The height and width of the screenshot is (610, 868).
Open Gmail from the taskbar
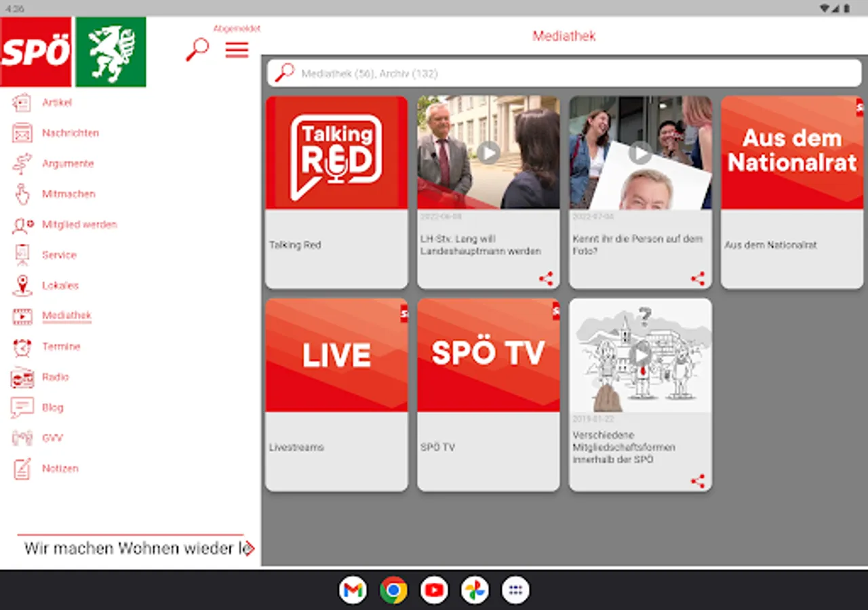(x=353, y=590)
